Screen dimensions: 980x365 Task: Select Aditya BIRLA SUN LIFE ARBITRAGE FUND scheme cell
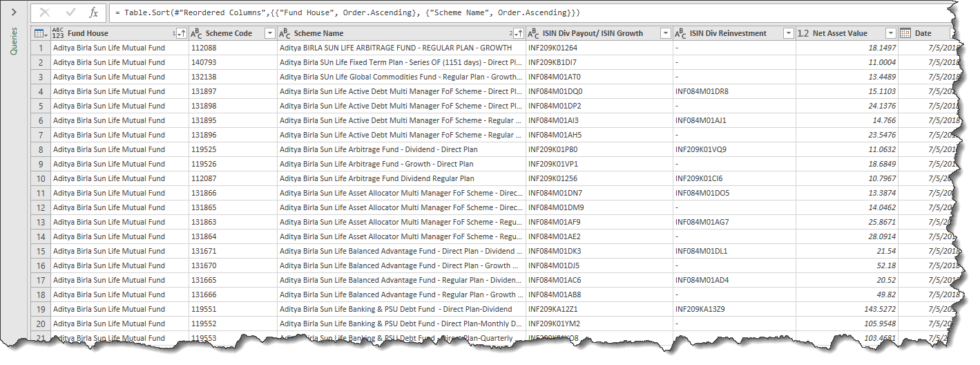(401, 48)
